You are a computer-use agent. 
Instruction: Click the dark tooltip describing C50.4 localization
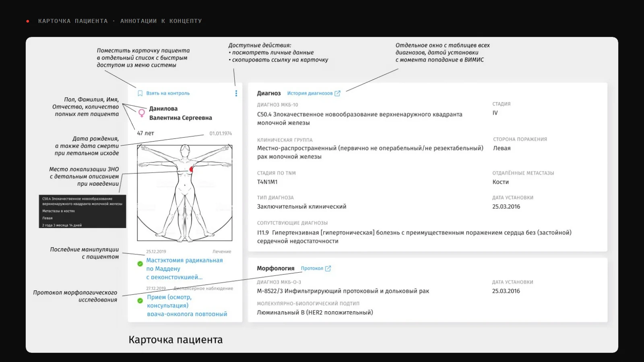(x=83, y=212)
